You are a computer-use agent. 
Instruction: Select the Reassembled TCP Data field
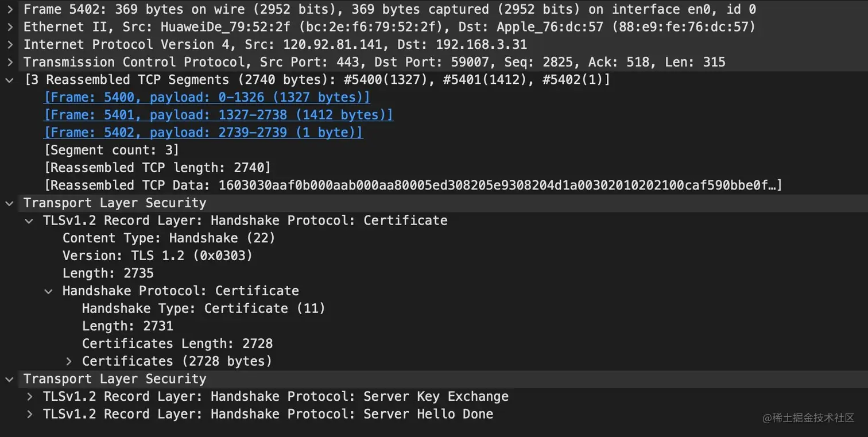230,185
